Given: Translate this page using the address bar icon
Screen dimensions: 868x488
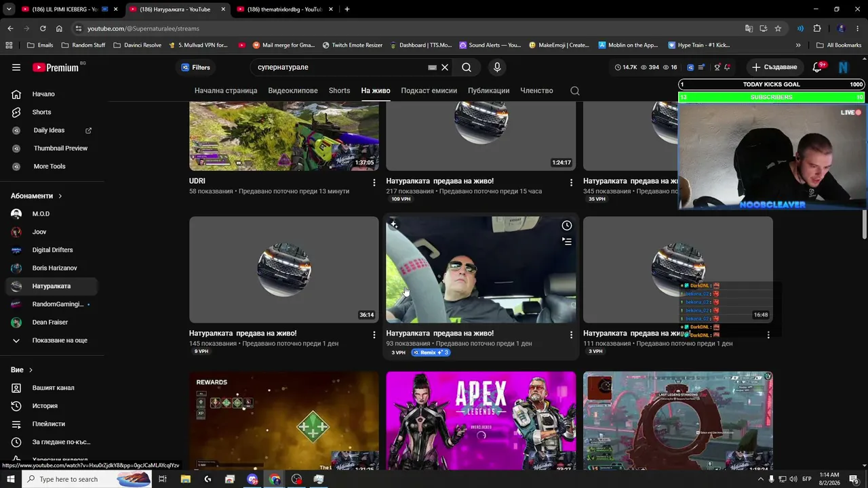Looking at the screenshot, I should click(749, 28).
